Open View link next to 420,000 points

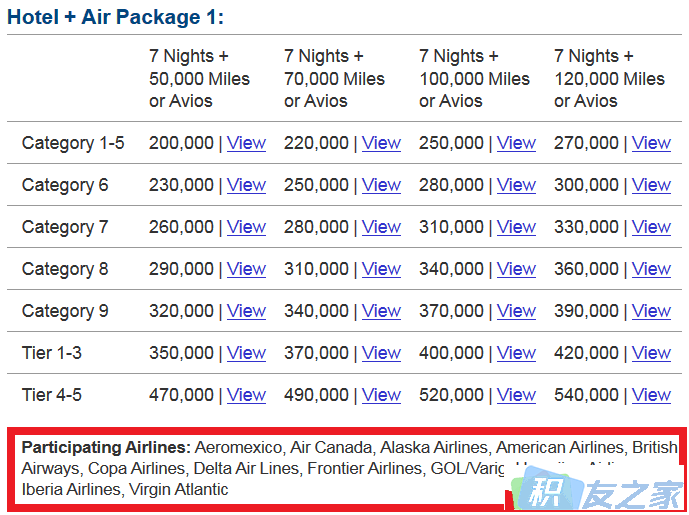click(651, 353)
